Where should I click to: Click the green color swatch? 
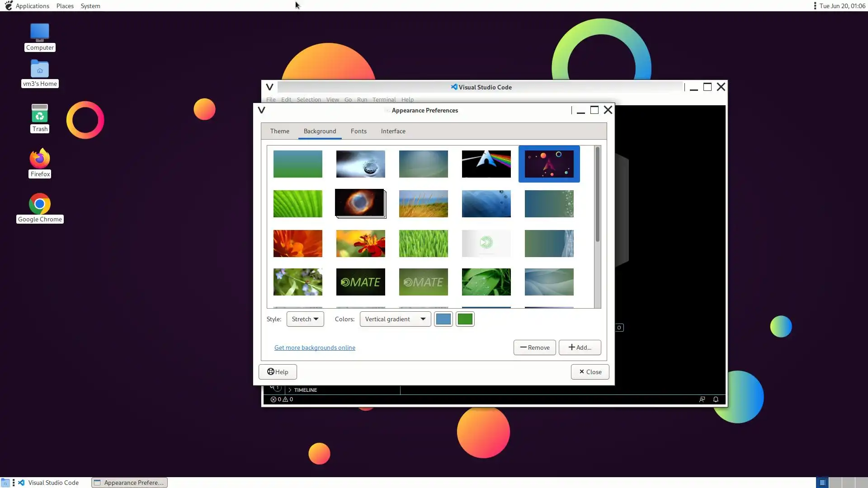coord(465,319)
